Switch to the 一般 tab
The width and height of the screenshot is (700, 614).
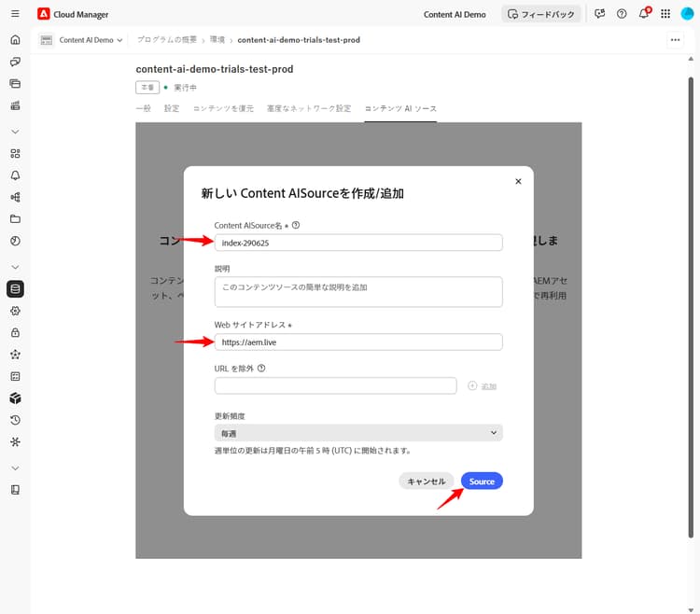pos(144,108)
